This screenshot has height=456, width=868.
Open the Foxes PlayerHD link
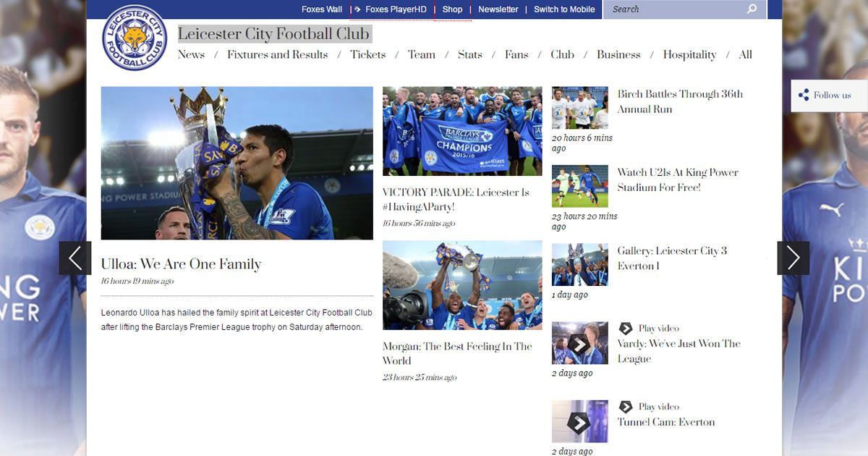(396, 9)
